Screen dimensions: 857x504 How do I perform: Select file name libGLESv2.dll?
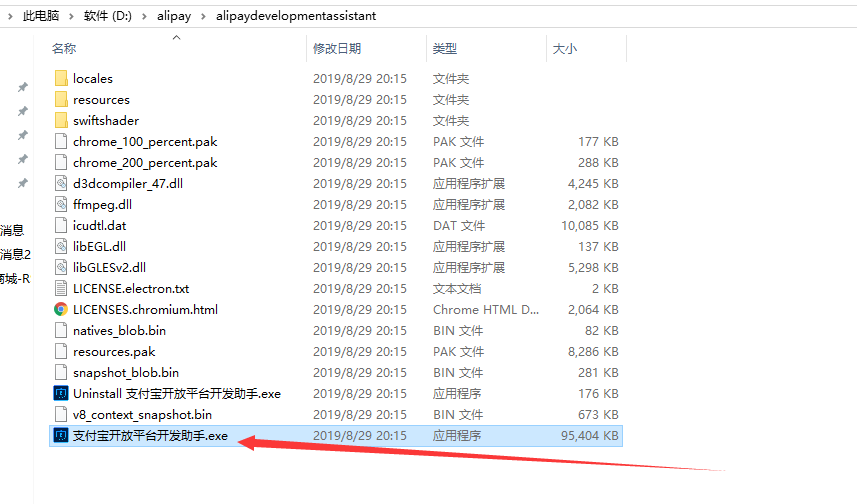click(109, 267)
